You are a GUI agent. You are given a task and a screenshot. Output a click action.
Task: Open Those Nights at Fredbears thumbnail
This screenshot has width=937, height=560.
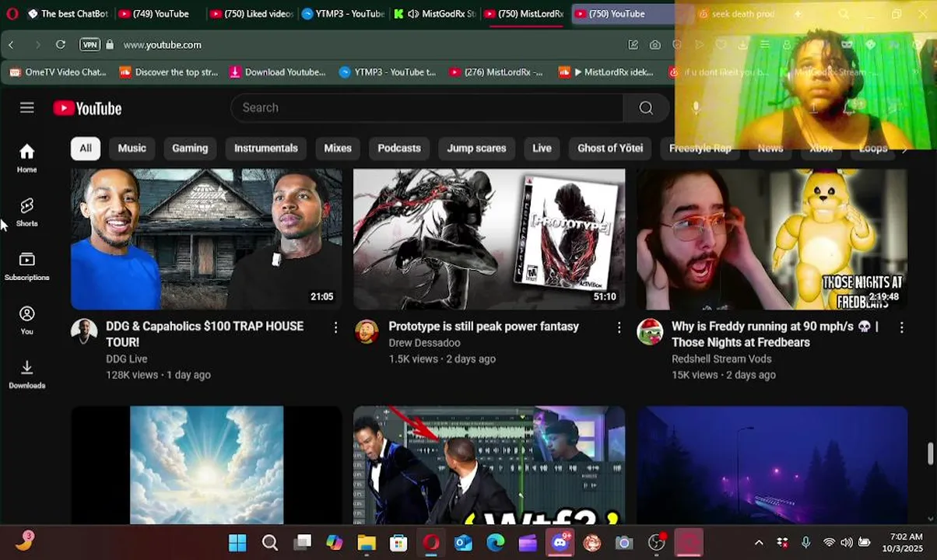point(772,239)
